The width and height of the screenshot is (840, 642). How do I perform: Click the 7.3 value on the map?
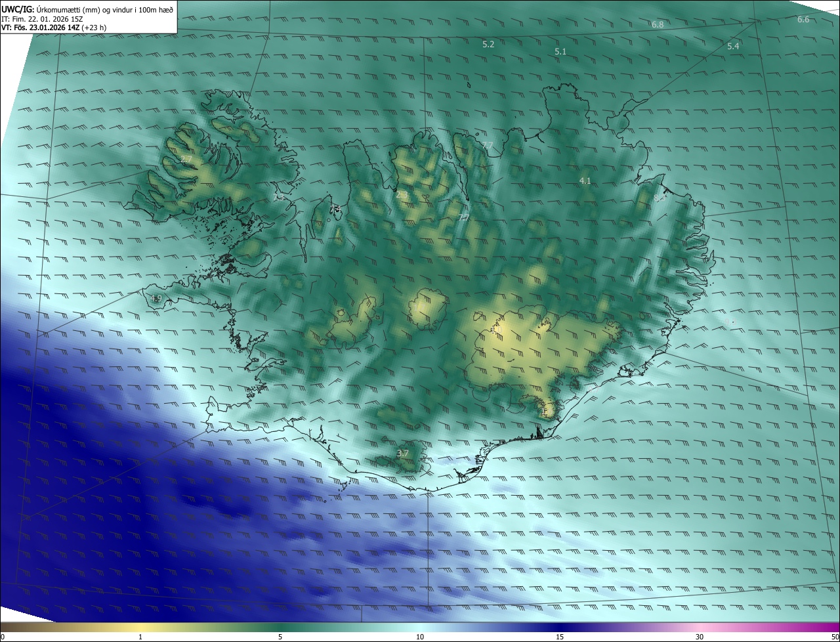[279, 196]
